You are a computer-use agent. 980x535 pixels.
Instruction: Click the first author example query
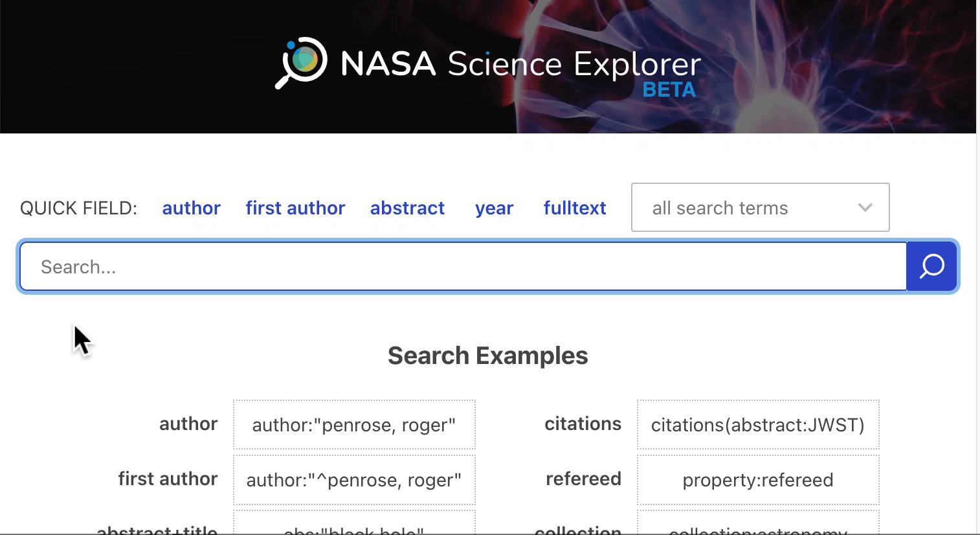pos(354,479)
